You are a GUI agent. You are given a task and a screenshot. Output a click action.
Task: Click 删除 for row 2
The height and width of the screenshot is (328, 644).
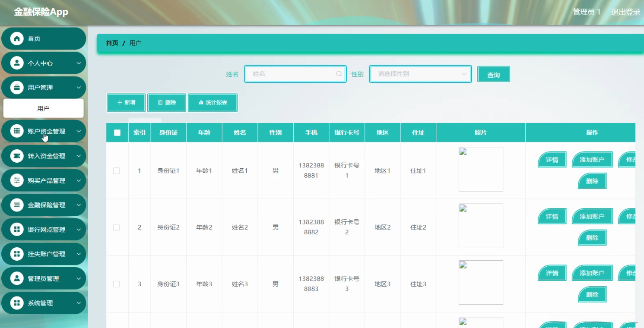coord(592,237)
